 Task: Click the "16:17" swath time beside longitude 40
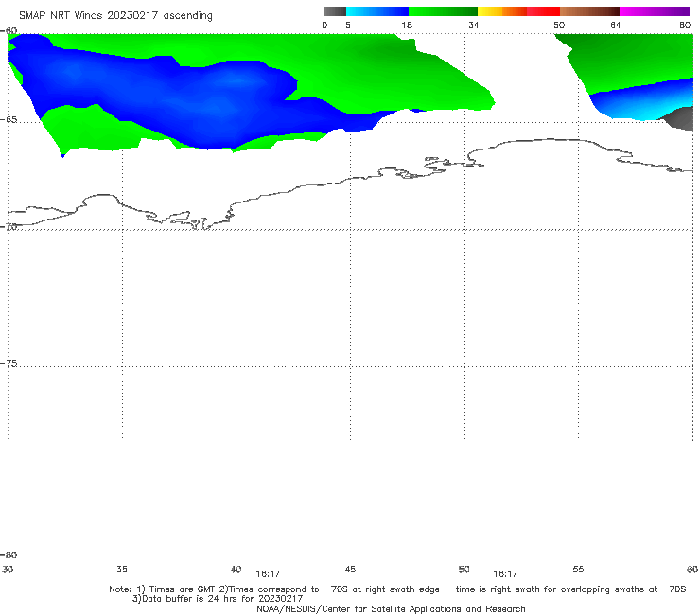[268, 574]
